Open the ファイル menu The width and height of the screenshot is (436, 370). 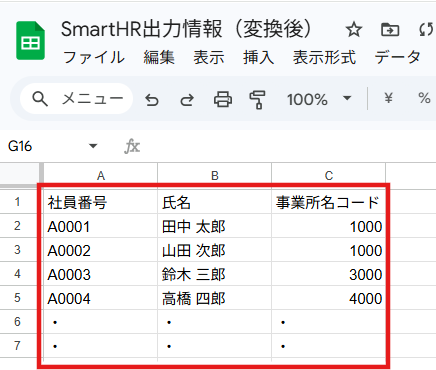94,57
